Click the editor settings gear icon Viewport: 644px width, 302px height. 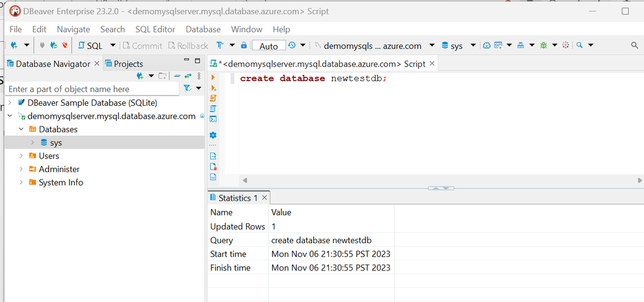tap(213, 135)
